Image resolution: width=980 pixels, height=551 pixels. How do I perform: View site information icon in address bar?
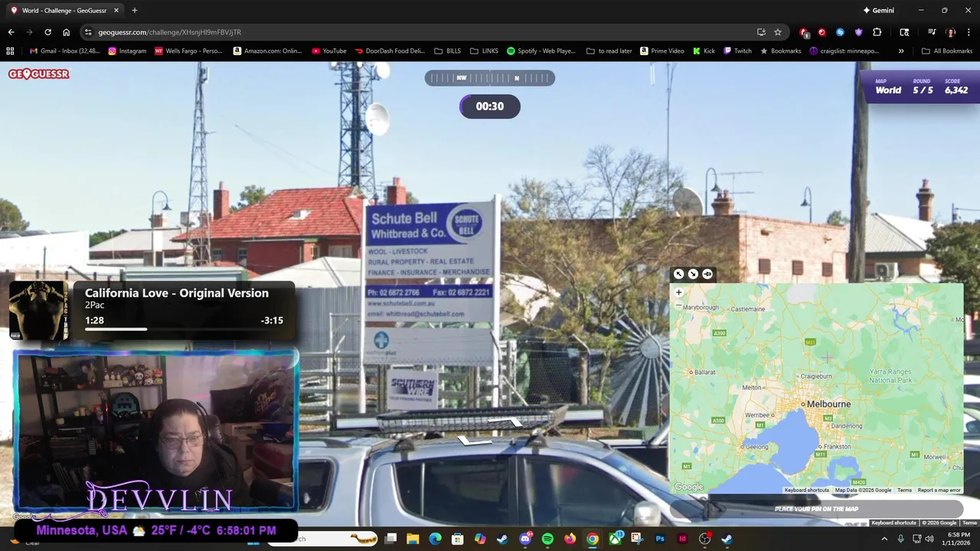88,32
